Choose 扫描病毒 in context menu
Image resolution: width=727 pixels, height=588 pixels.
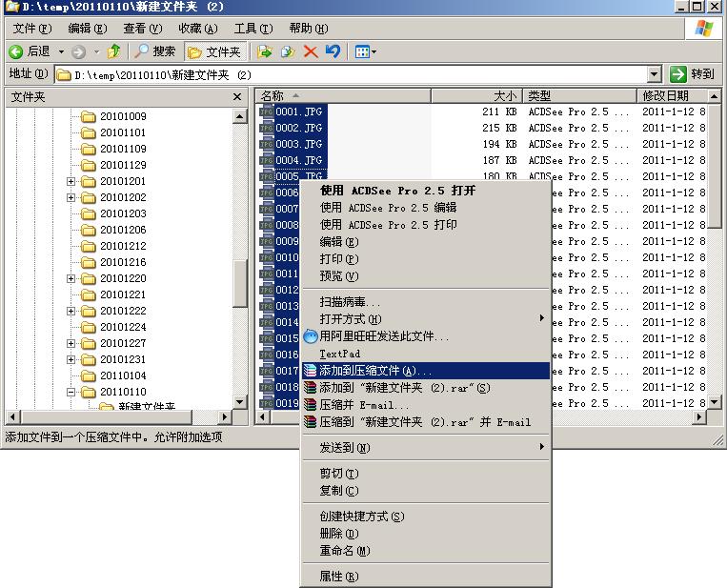425,302
